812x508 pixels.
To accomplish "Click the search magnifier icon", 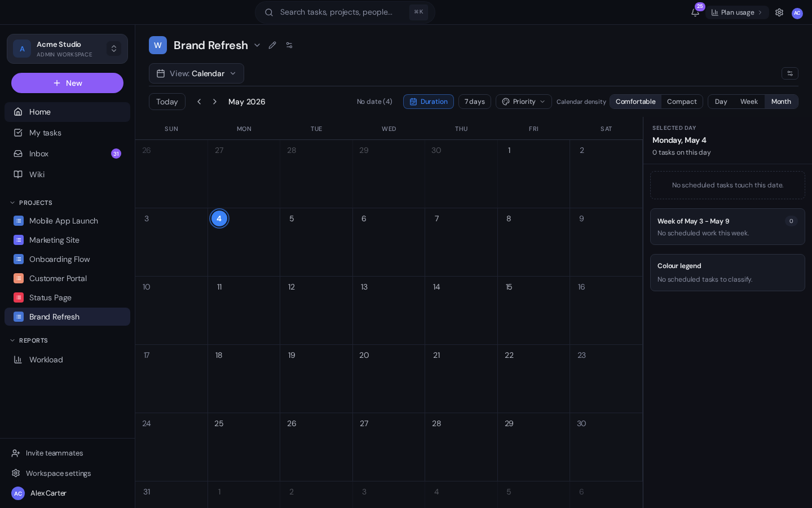I will pyautogui.click(x=269, y=12).
